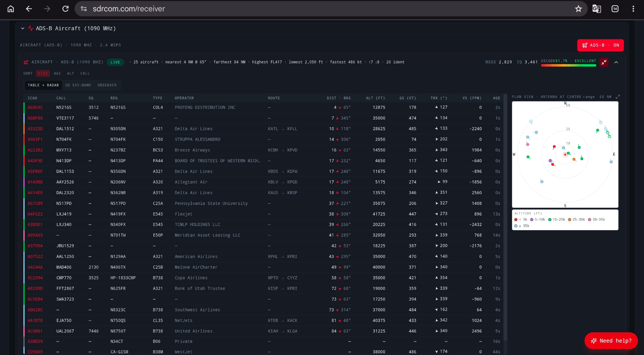644x355 pixels.
Task: Go to browser home page
Action: click(x=11, y=9)
